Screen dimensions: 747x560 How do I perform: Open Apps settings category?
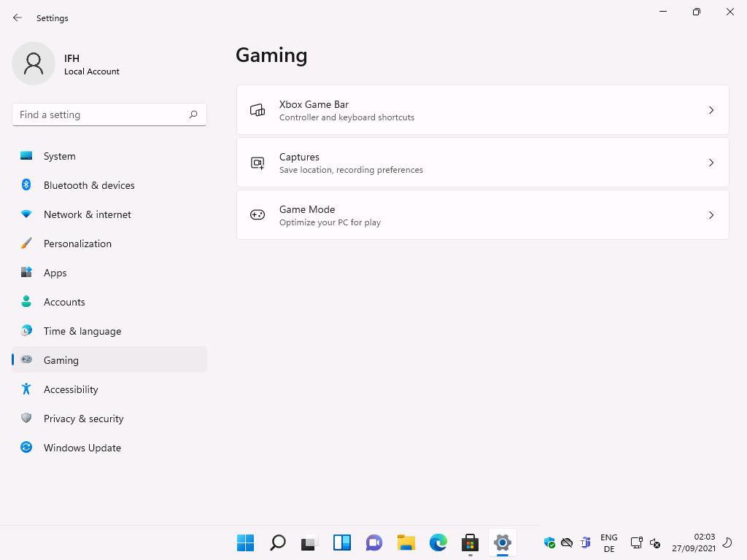point(109,273)
